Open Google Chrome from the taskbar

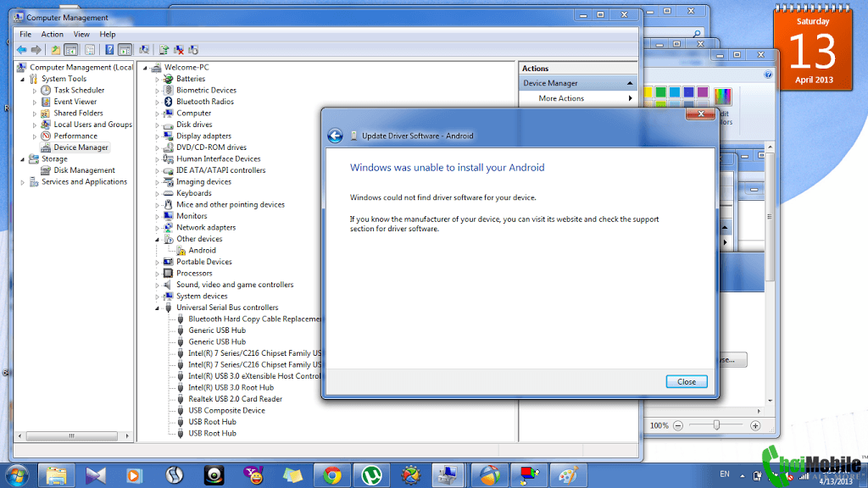[332, 475]
